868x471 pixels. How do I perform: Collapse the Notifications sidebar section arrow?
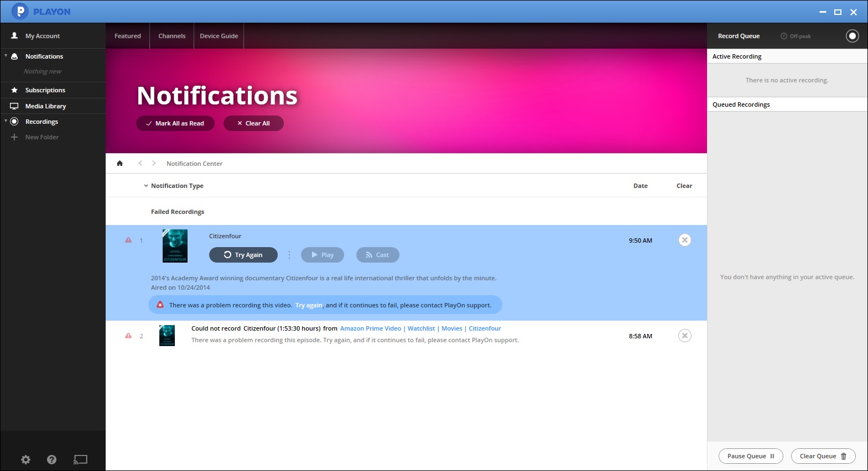pos(6,56)
